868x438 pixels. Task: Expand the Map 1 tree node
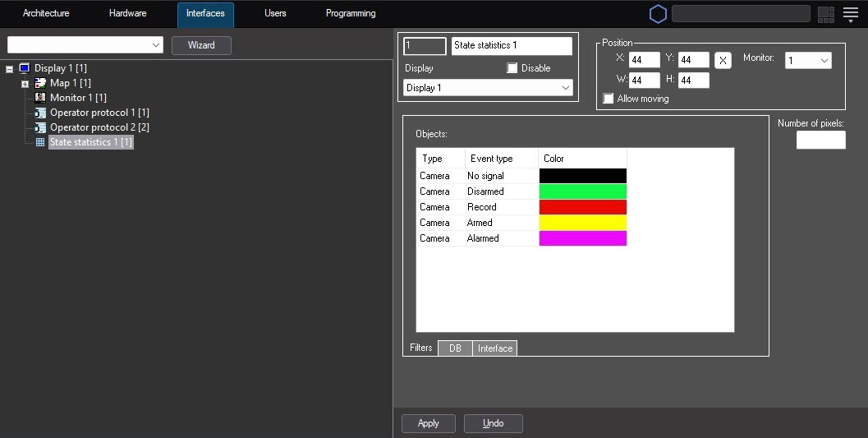tap(25, 83)
